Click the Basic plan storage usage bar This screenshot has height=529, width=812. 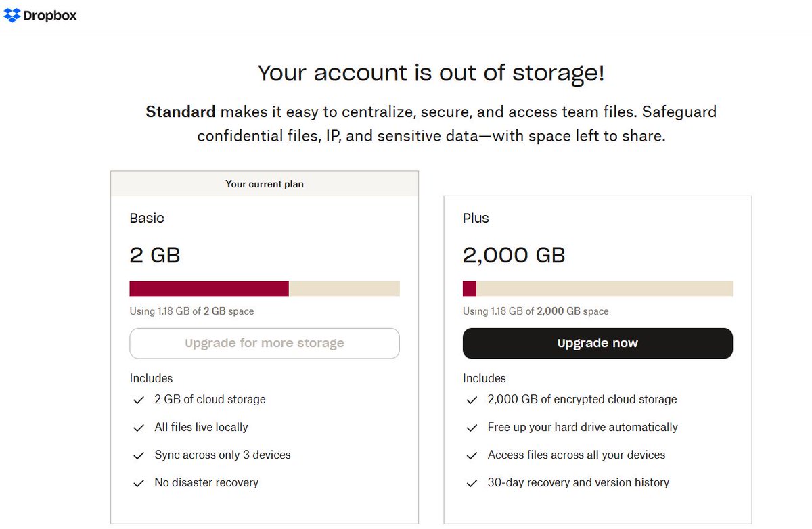point(265,289)
